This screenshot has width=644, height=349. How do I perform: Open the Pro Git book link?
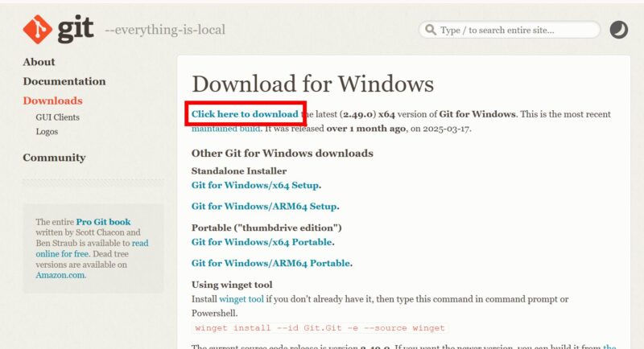pyautogui.click(x=103, y=222)
